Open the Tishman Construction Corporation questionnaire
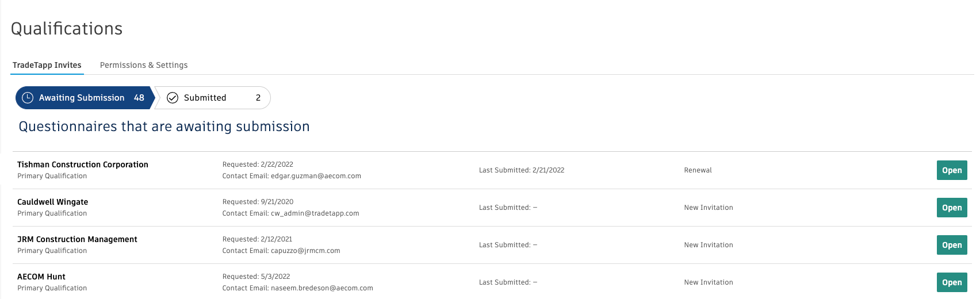This screenshot has width=980, height=299. (x=951, y=170)
